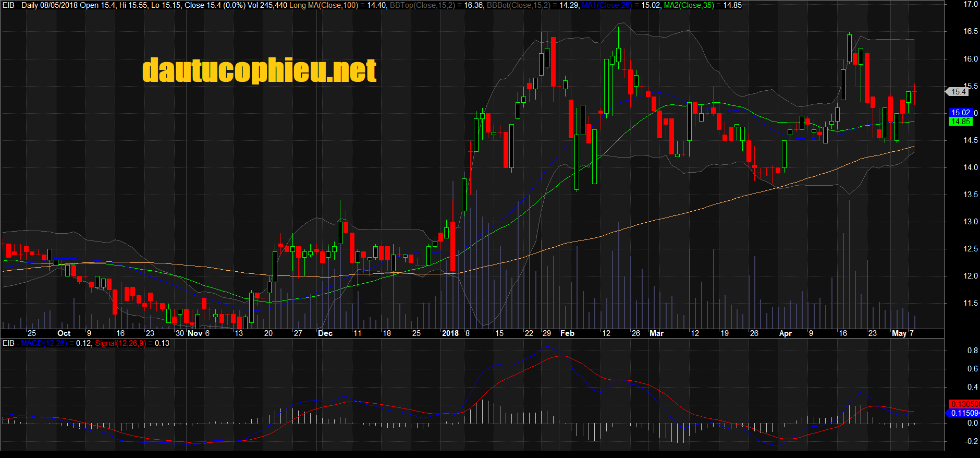Click the 0.4 MACD axis label
Viewport: 980px width, 458px height.
973,387
